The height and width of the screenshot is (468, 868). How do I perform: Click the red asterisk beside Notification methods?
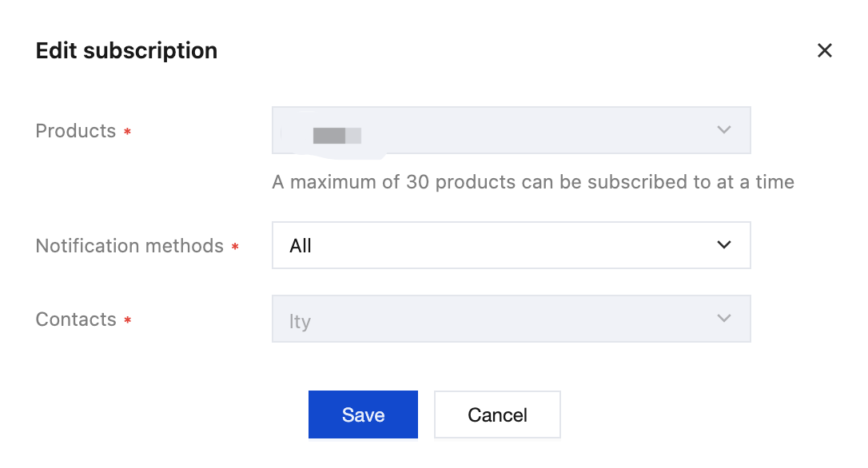[235, 248]
